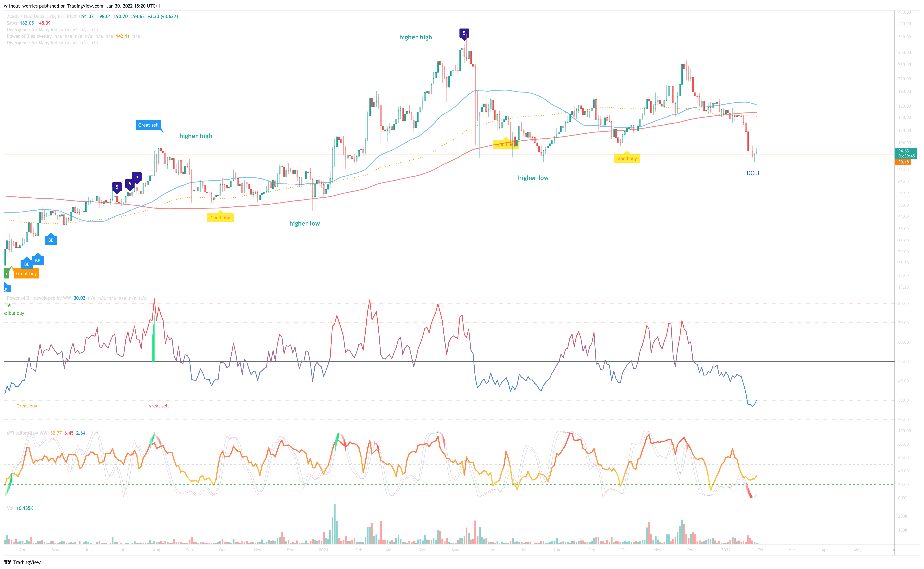Click the 200K label on the volume axis
Screen dimensions: 924x569
[x=902, y=516]
